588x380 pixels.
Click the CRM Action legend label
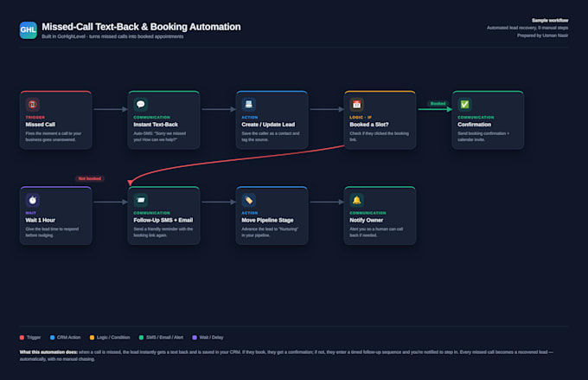tap(68, 338)
